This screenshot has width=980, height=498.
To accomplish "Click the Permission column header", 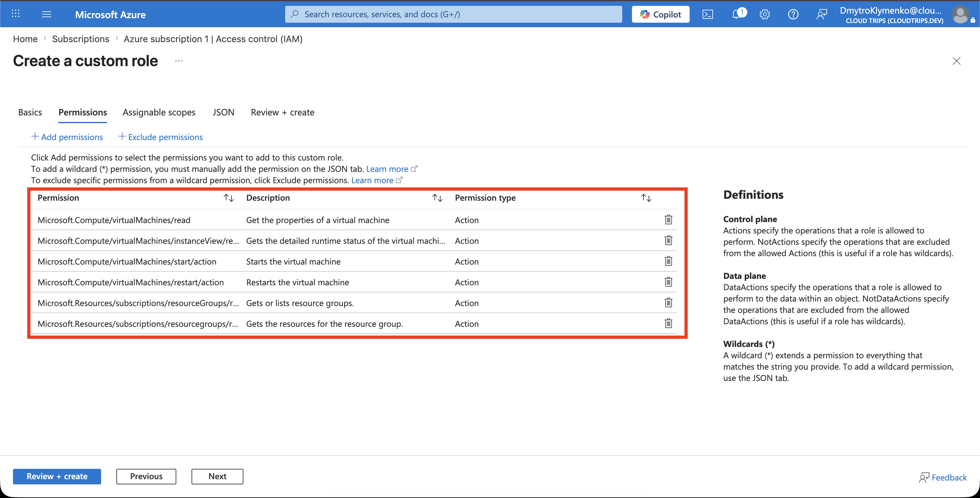I will [58, 197].
